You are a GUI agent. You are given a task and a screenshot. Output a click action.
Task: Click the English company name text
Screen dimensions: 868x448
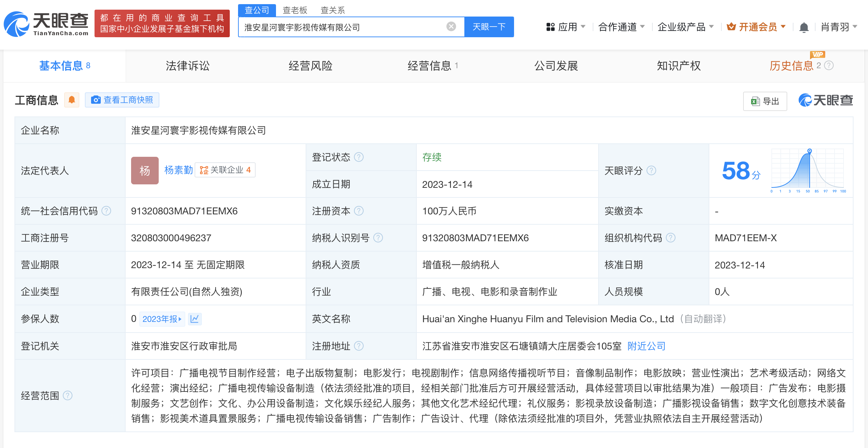click(x=548, y=319)
